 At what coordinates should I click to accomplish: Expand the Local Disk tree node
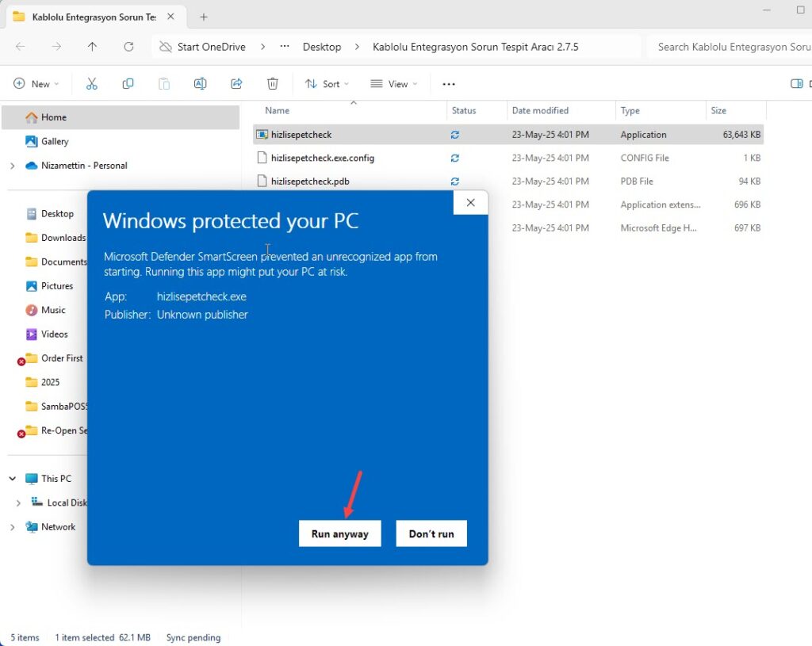pyautogui.click(x=19, y=503)
